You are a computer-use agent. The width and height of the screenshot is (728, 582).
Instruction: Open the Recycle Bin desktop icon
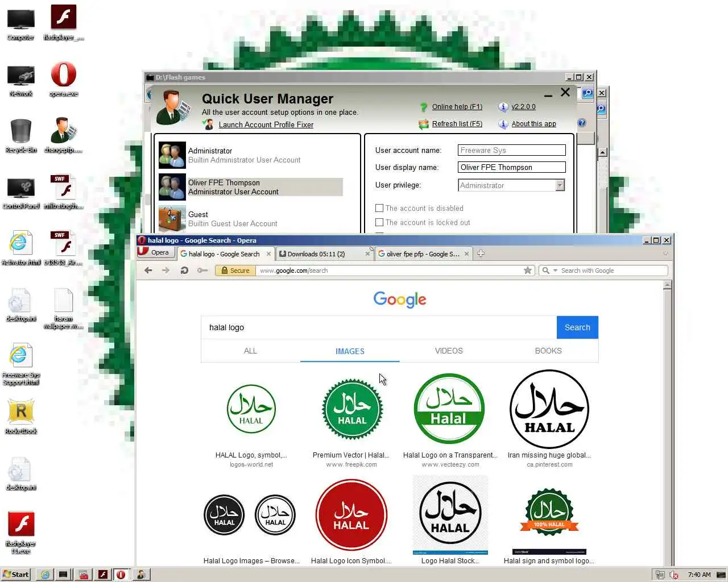tap(21, 136)
